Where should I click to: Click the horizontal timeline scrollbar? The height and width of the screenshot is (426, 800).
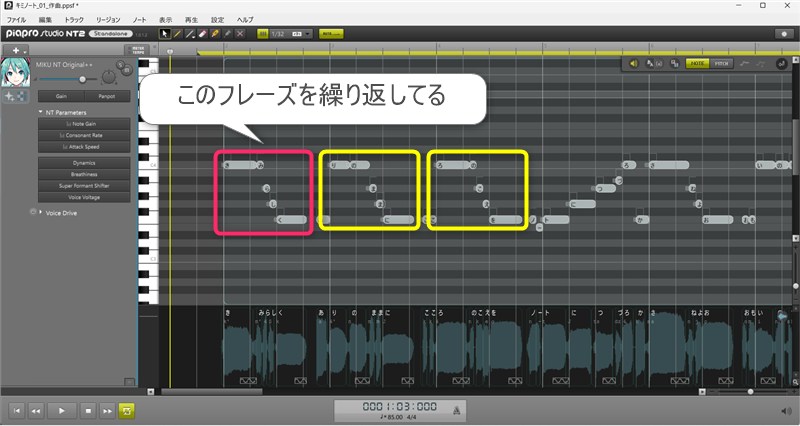[212, 392]
